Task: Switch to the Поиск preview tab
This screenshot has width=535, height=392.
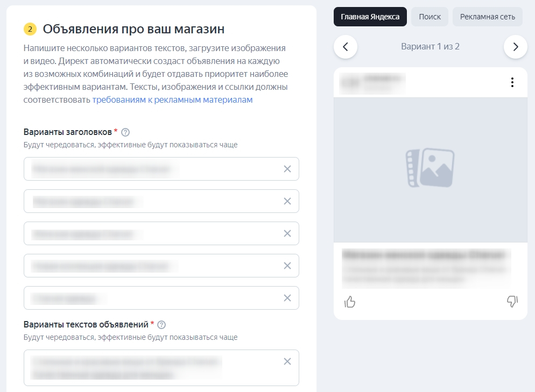Action: click(430, 17)
